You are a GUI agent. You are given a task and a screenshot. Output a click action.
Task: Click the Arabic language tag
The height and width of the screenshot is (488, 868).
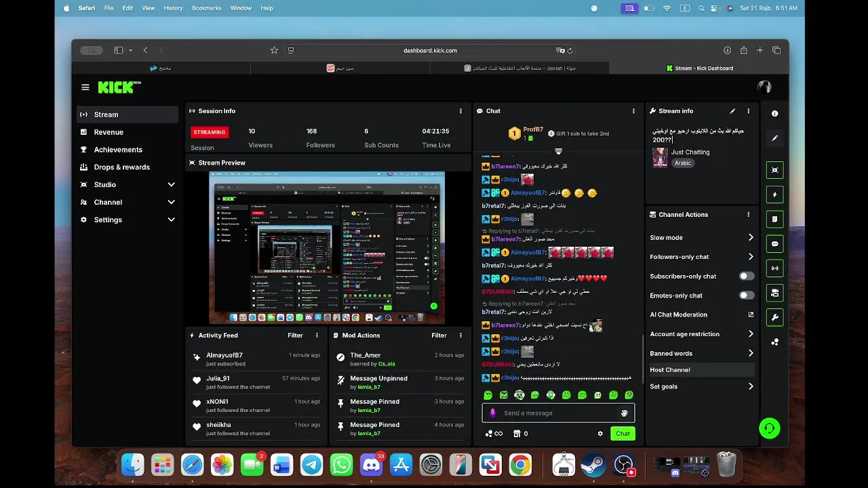tap(683, 163)
